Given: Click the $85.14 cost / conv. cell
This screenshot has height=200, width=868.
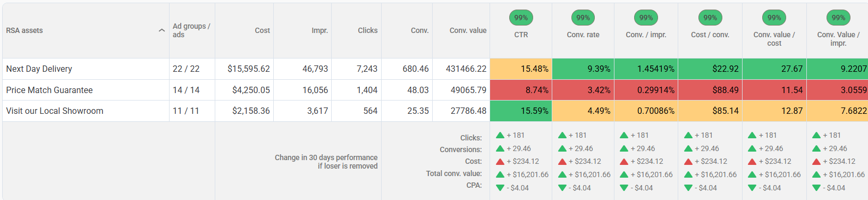Looking at the screenshot, I should coord(710,111).
